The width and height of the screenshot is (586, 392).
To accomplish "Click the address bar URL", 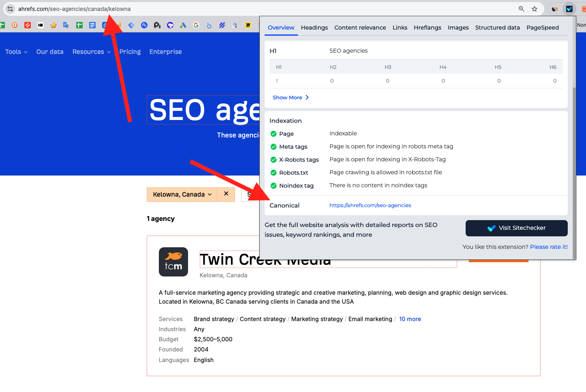I will [x=74, y=9].
